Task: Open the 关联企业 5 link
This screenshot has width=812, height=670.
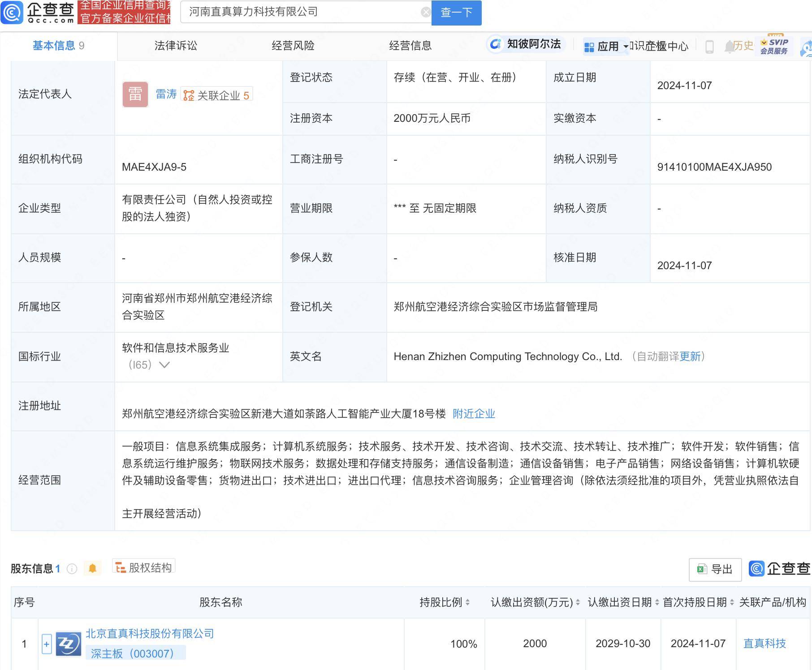Action: click(x=215, y=94)
